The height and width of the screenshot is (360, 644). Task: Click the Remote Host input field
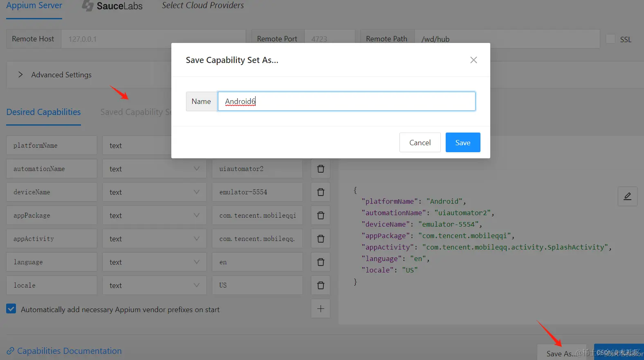point(153,39)
